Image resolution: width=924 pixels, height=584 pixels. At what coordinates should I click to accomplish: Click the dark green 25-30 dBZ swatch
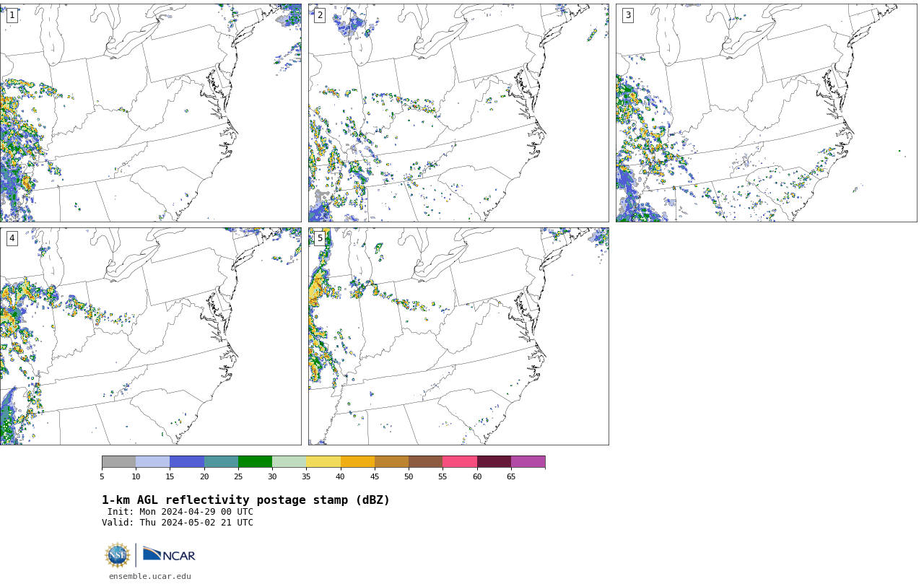(255, 462)
